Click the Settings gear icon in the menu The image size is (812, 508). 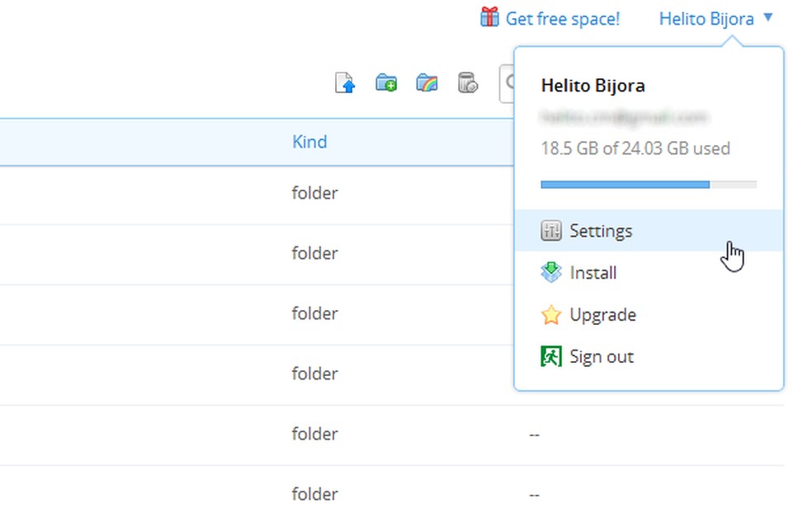point(550,231)
